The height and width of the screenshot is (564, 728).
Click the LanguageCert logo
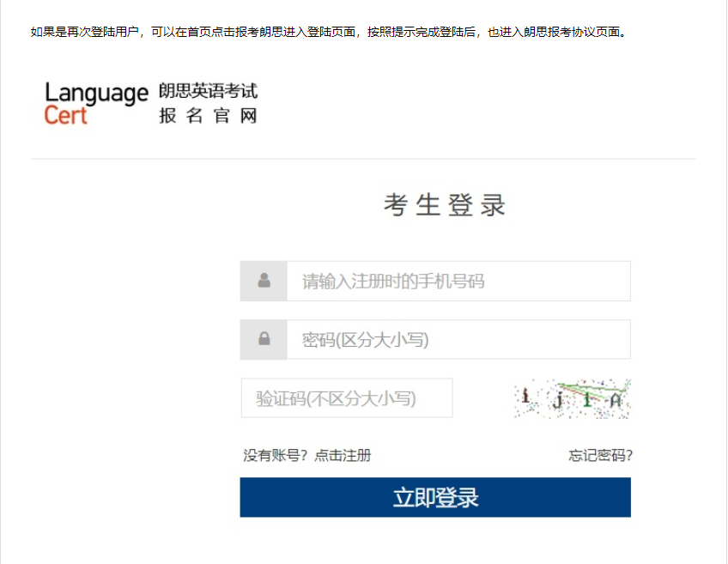tap(96, 104)
